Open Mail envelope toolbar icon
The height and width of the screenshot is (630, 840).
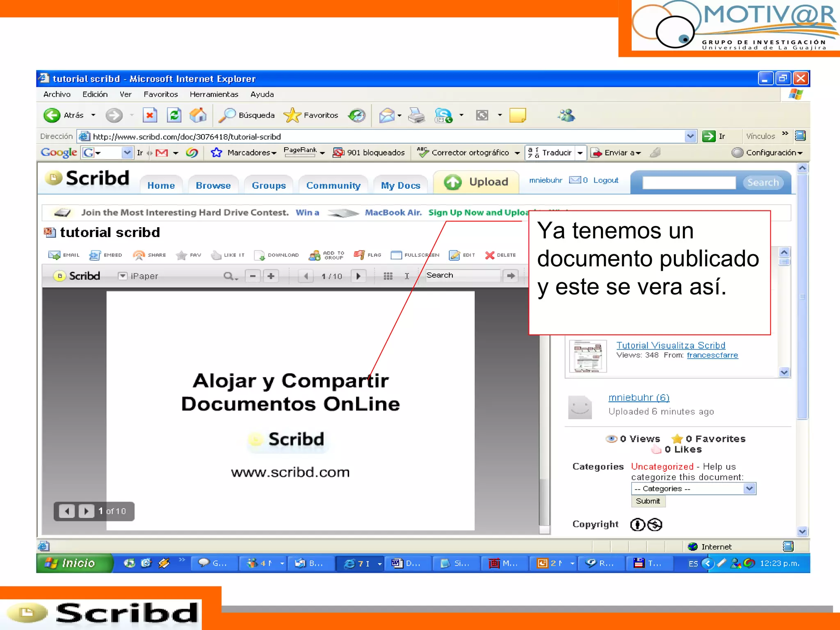click(x=387, y=115)
